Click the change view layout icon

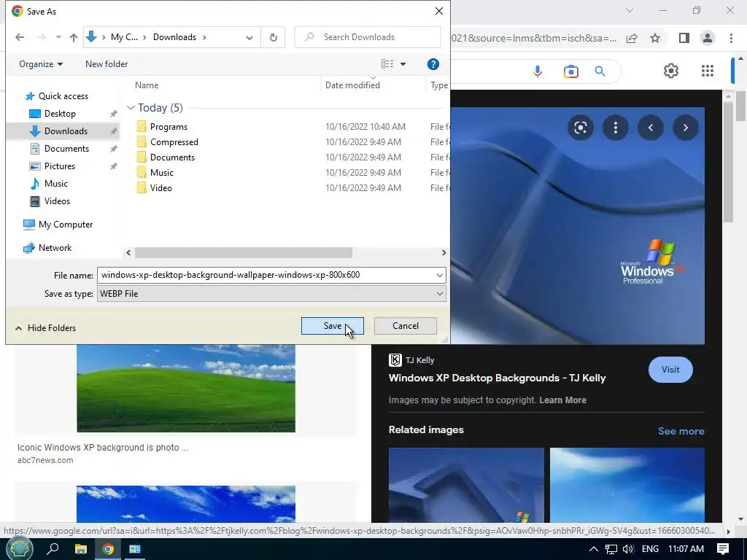pyautogui.click(x=387, y=64)
